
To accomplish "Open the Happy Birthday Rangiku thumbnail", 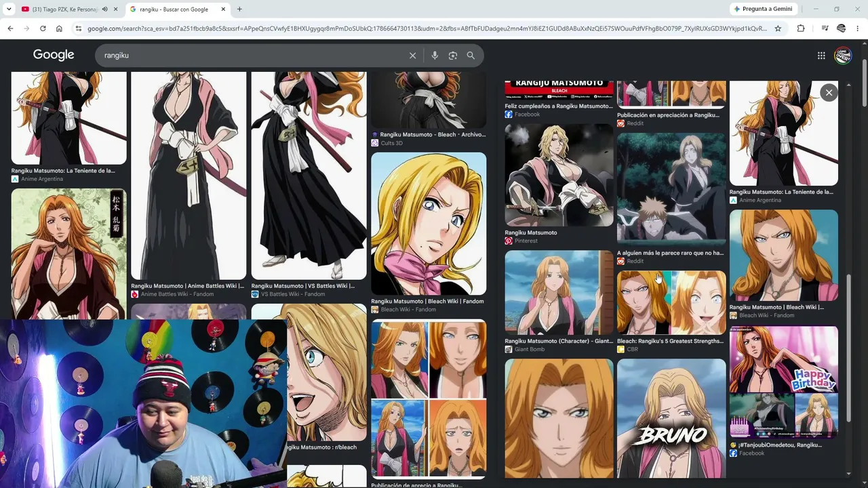I will pyautogui.click(x=784, y=383).
